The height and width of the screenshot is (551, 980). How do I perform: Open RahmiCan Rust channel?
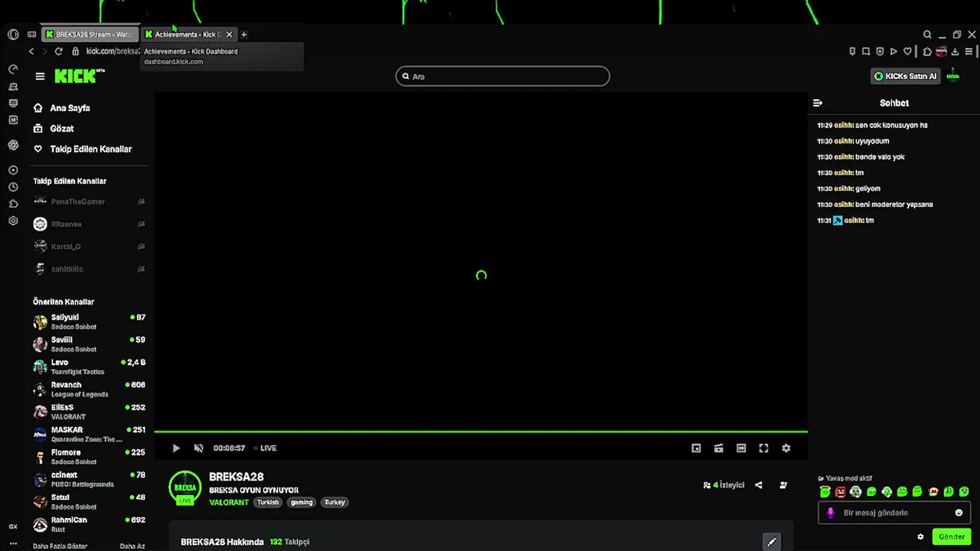pos(90,524)
